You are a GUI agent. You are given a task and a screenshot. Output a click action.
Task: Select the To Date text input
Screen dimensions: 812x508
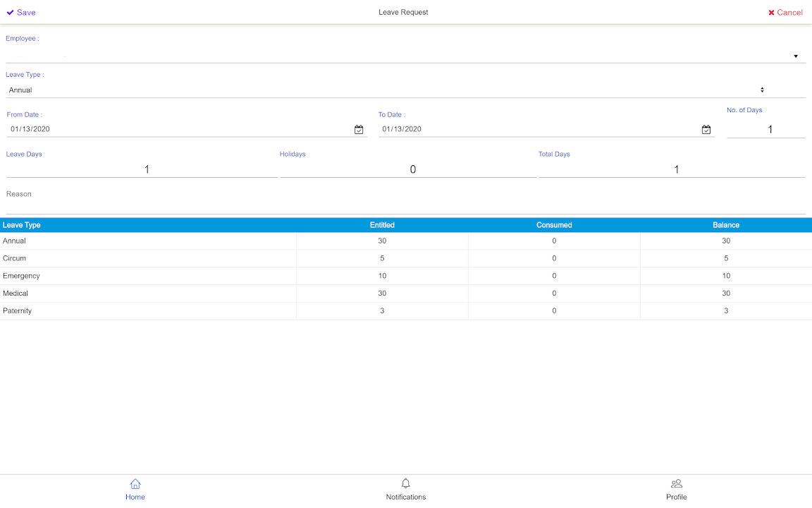coord(539,130)
